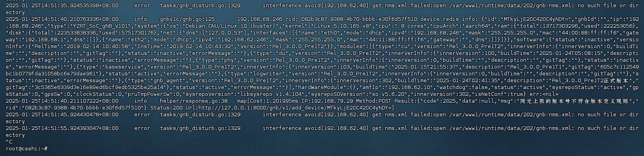Select the gnbv1c/gnb.go:125 source reference
644x156 pixels.
tap(187, 19)
